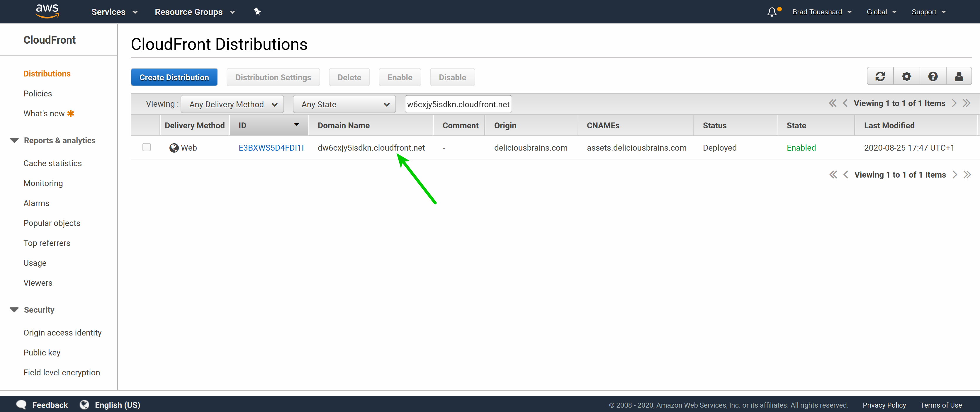Sort by the ID column arrow
Screen dimensions: 980x412
coord(296,125)
